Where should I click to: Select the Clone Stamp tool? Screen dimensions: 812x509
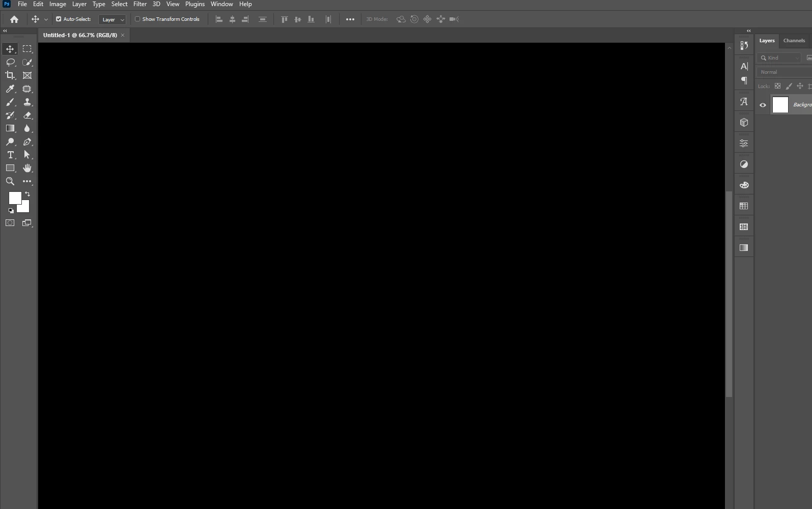click(x=27, y=102)
